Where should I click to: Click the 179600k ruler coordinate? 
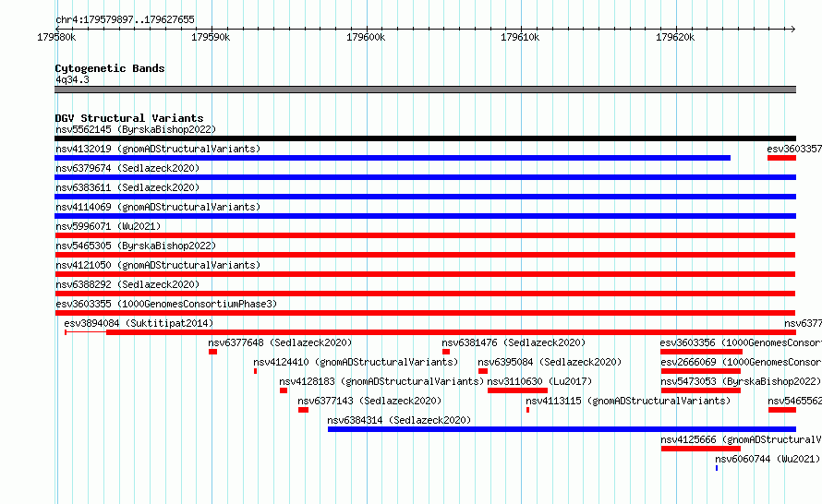(x=366, y=37)
